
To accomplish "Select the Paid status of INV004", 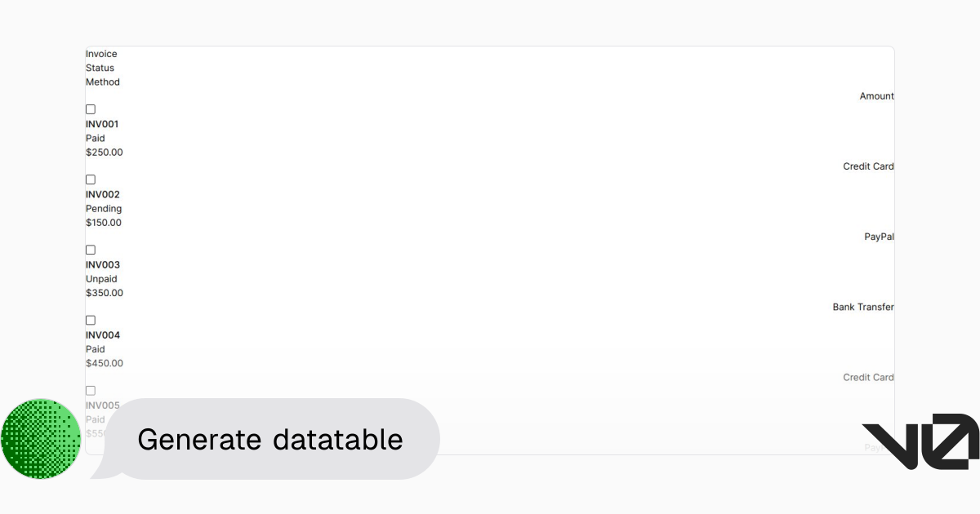I will [96, 349].
